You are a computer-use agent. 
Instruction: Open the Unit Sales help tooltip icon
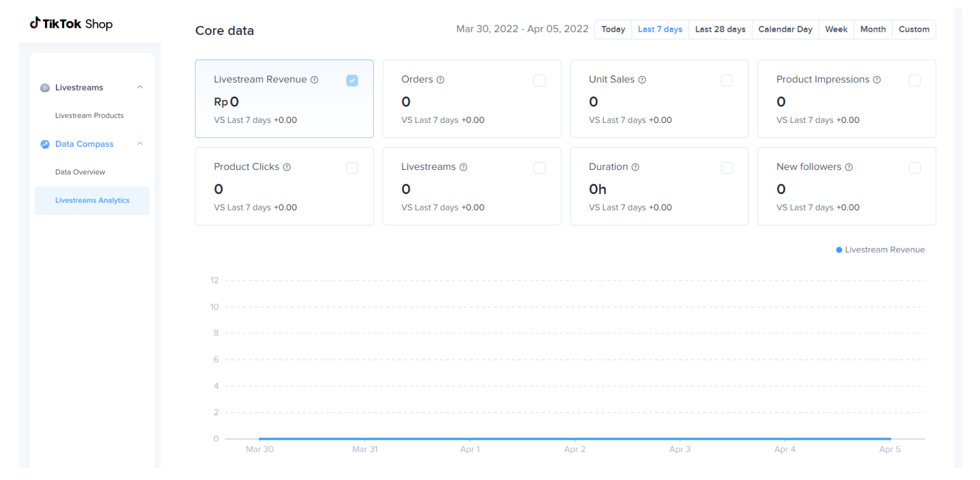(642, 80)
